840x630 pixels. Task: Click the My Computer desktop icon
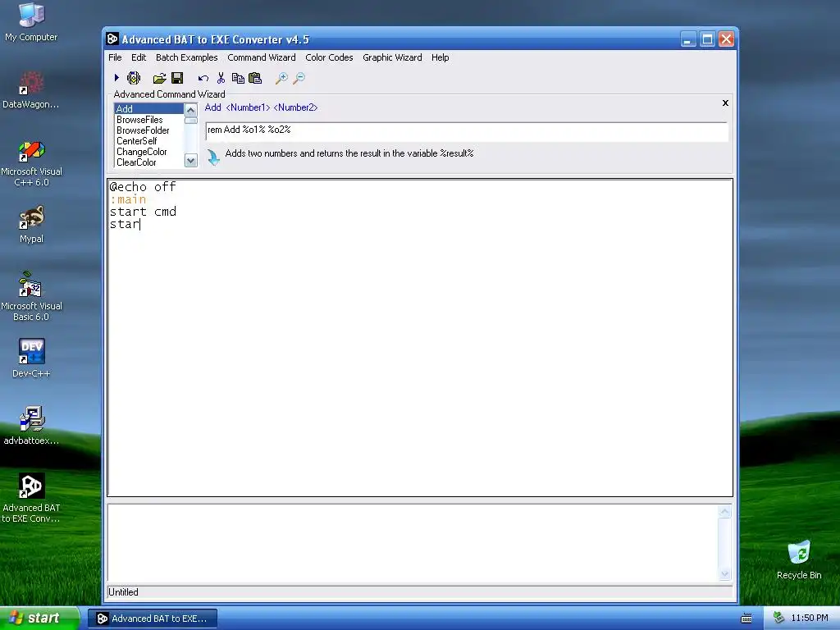pos(31,22)
